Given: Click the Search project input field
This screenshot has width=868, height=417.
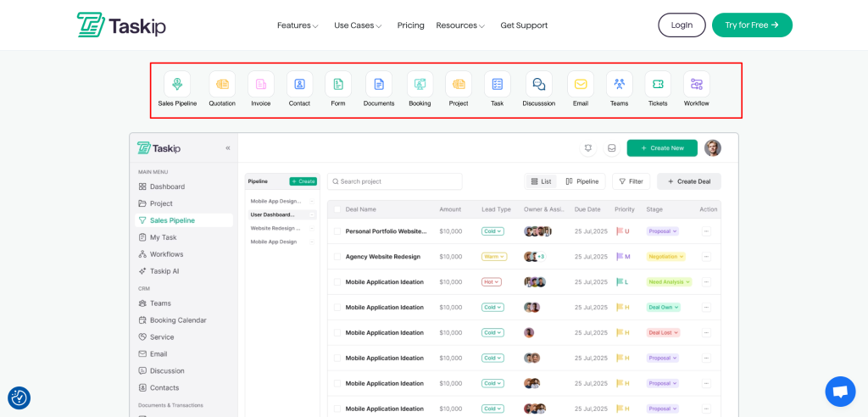Looking at the screenshot, I should point(395,181).
